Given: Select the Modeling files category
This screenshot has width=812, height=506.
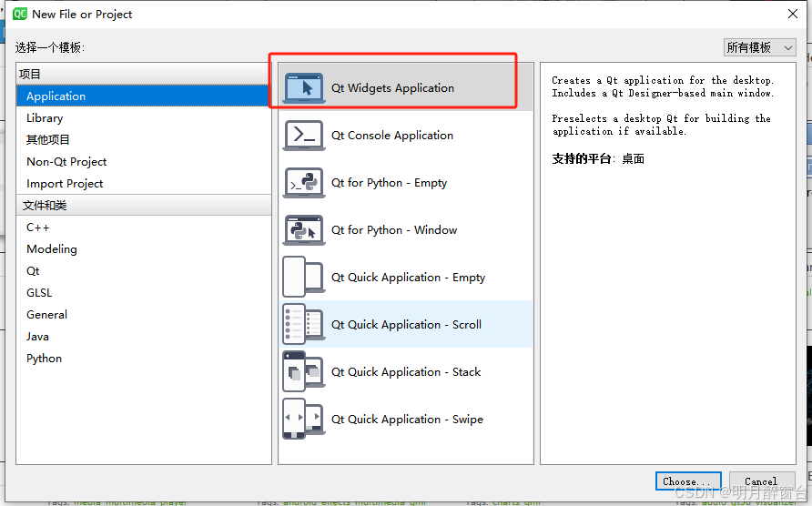Looking at the screenshot, I should tap(144, 249).
